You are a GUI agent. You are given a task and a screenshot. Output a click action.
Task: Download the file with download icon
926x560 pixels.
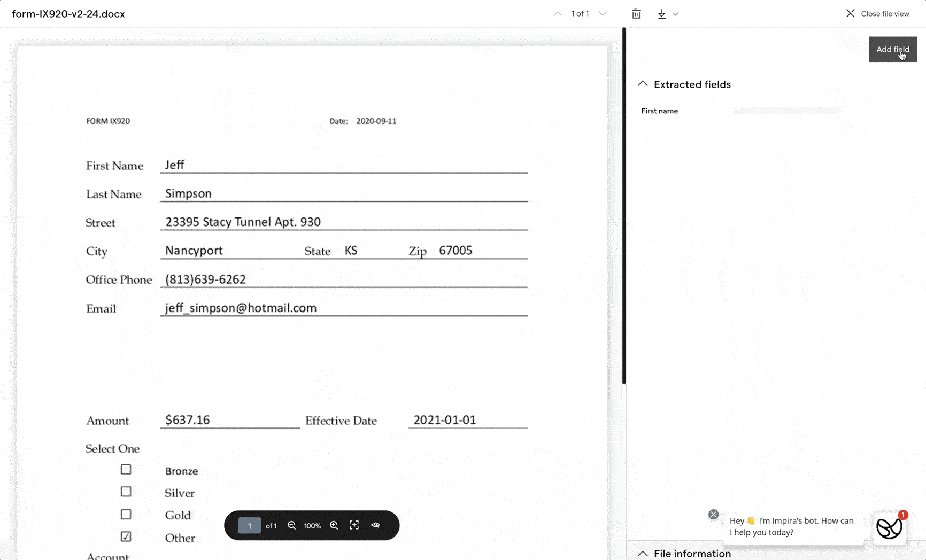tap(662, 14)
